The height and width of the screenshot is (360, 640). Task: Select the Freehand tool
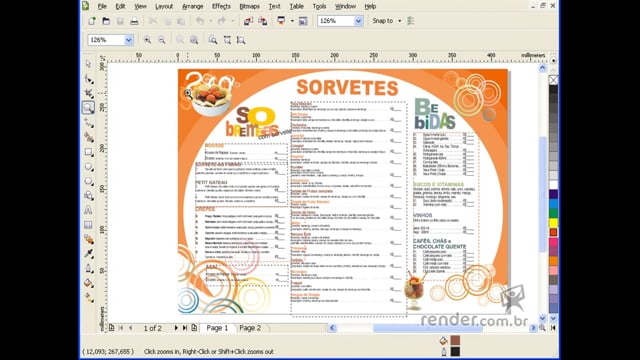coord(88,122)
